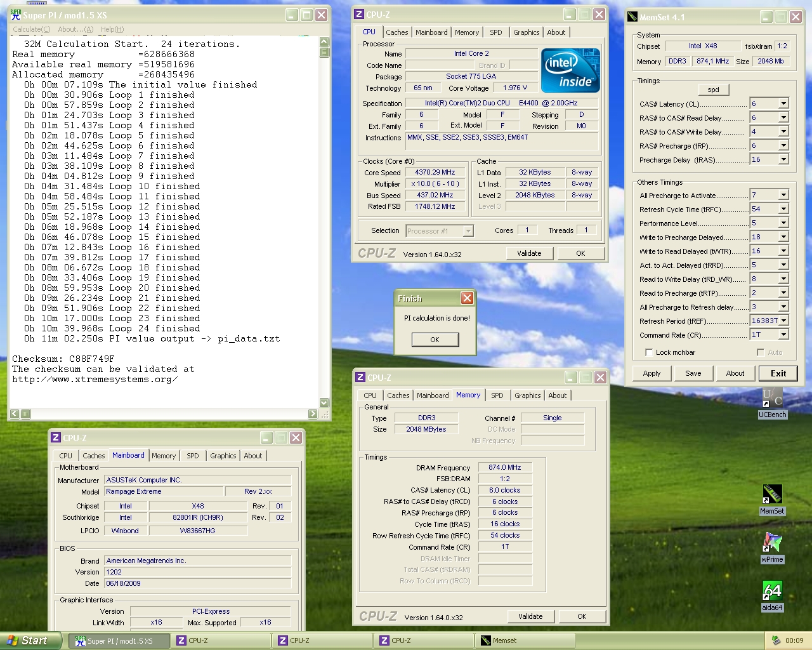This screenshot has width=812, height=650.
Task: Click Validate in the CPU-Z Memory window
Action: point(530,616)
